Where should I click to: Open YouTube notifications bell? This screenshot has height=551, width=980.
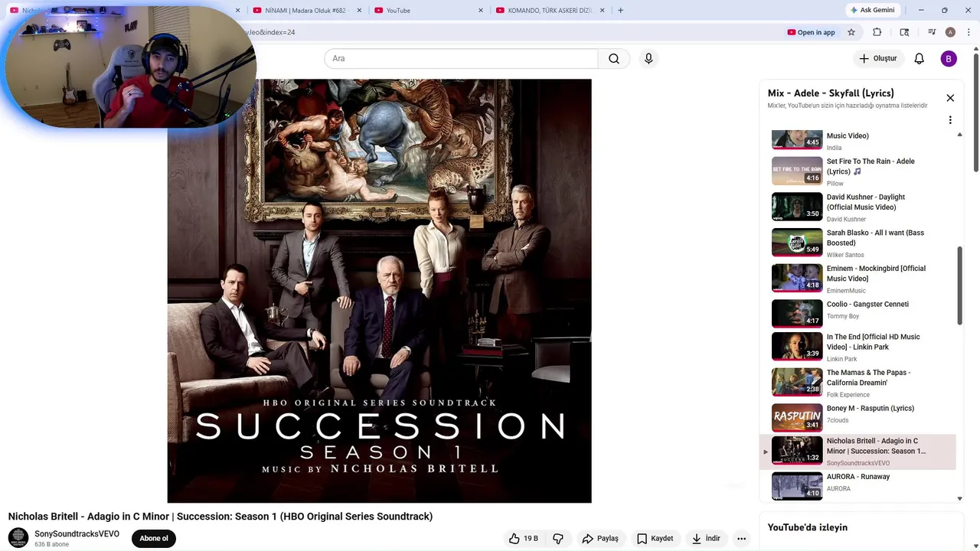pos(920,59)
